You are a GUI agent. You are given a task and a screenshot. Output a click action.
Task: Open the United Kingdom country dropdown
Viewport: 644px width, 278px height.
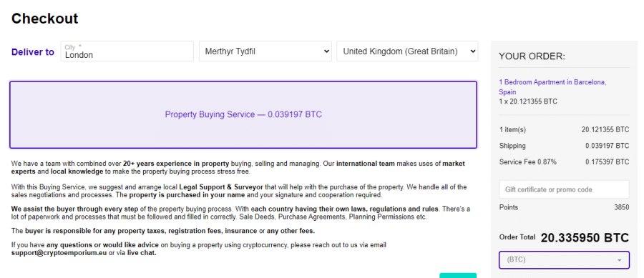pyautogui.click(x=407, y=51)
